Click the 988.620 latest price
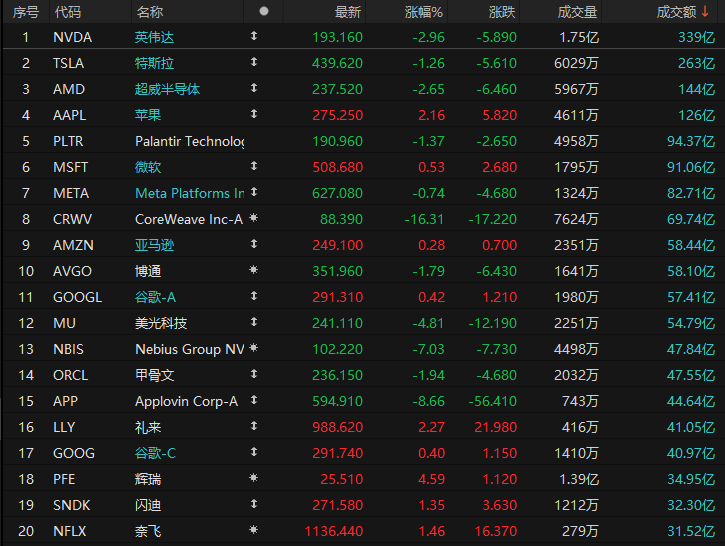725x546 pixels. click(338, 427)
